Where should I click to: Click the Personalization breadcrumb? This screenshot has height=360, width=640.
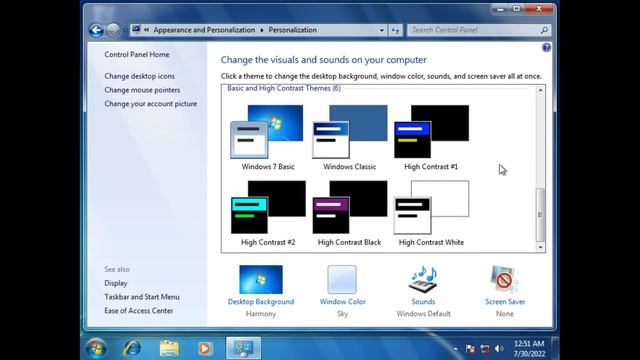pos(293,30)
